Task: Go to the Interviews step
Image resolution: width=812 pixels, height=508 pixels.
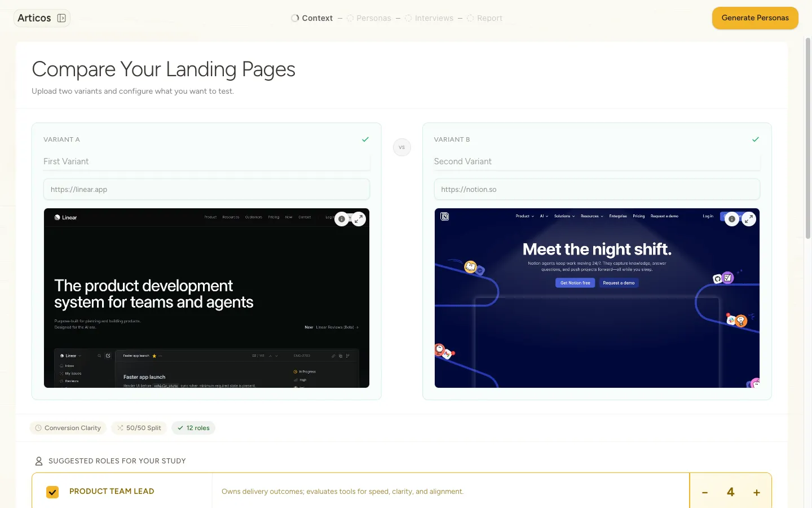Action: 429,18
